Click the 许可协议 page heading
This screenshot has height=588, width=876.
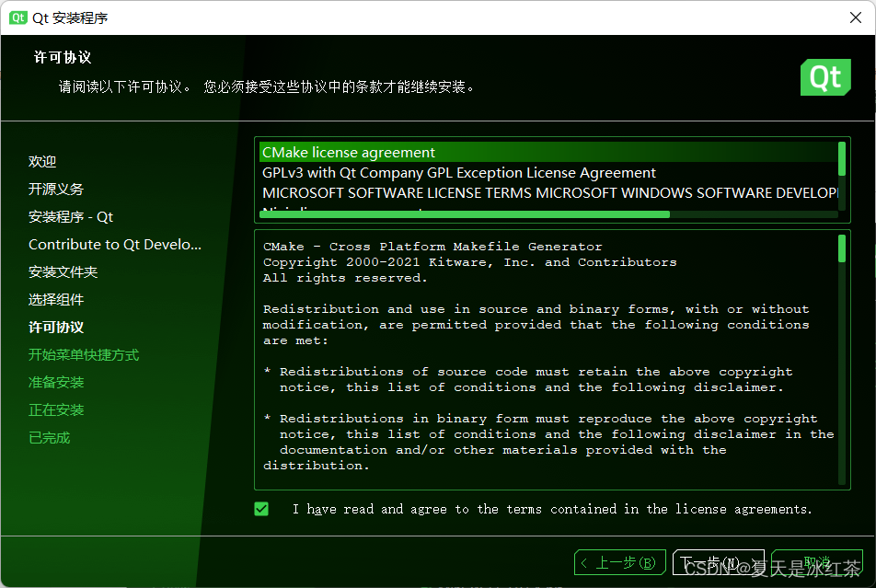pos(63,58)
